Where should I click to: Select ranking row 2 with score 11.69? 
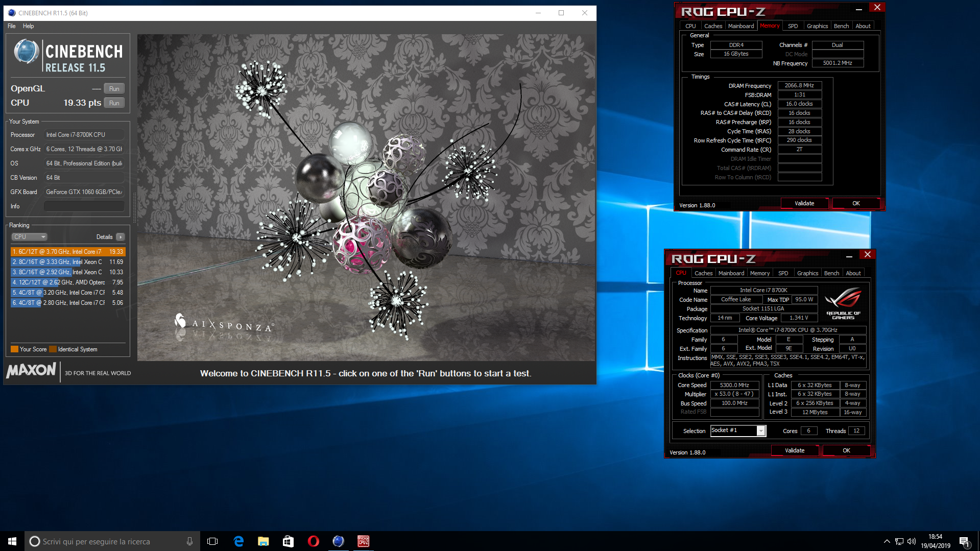pyautogui.click(x=68, y=262)
